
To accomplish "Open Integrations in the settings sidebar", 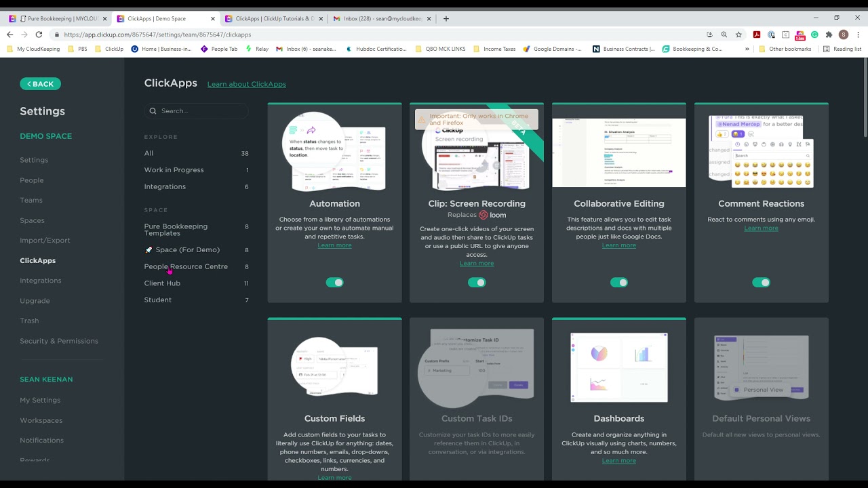I will click(x=41, y=281).
